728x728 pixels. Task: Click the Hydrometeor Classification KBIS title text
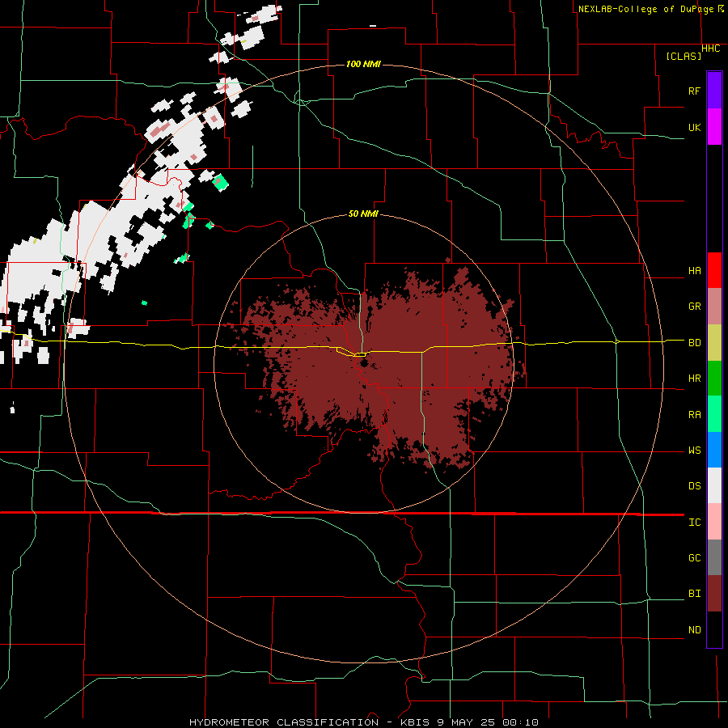pos(364,722)
